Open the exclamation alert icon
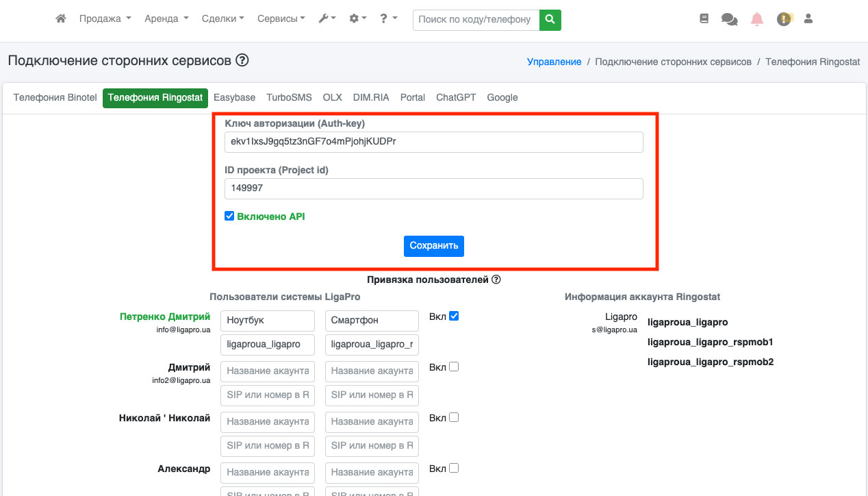Viewport: 868px width, 496px height. tap(784, 19)
